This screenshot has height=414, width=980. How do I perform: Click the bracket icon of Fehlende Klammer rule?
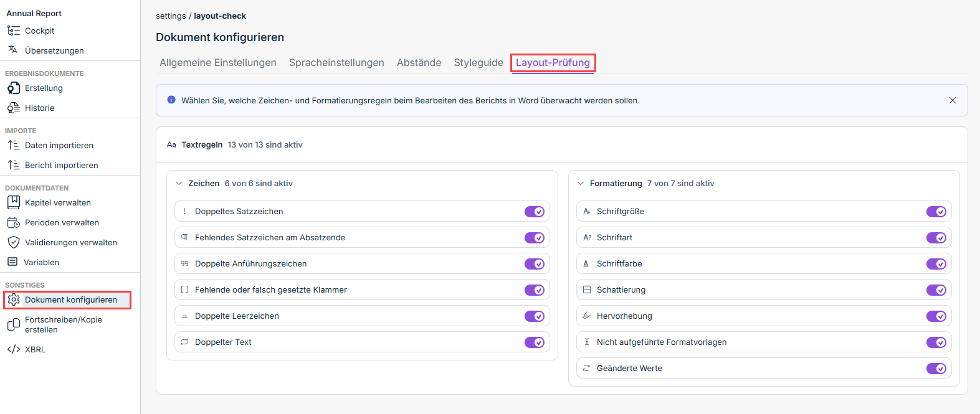(184, 289)
